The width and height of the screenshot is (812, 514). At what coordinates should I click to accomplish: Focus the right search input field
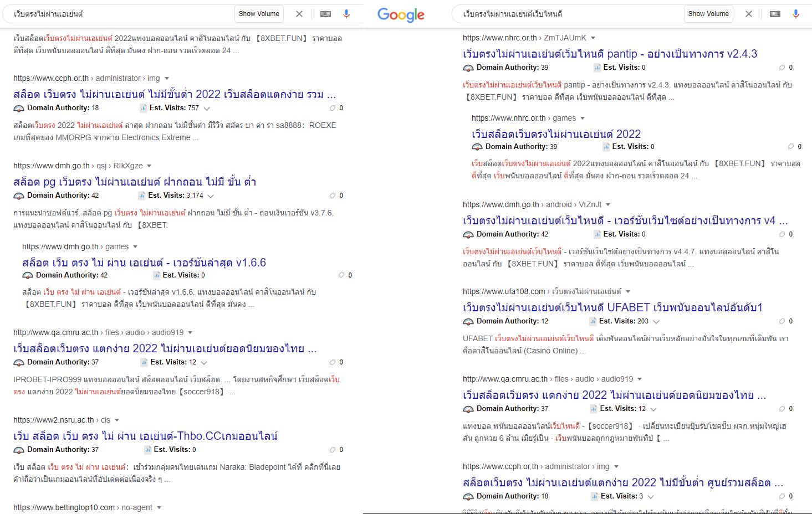[x=571, y=14]
